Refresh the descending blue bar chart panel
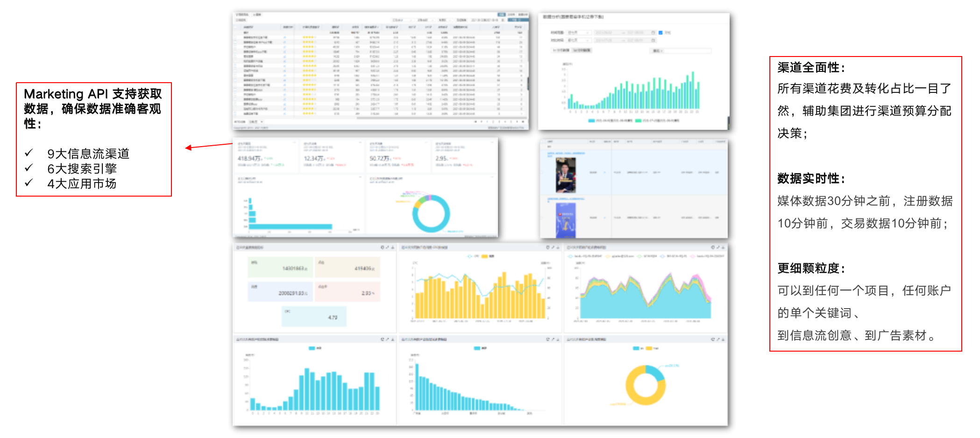 click(547, 339)
